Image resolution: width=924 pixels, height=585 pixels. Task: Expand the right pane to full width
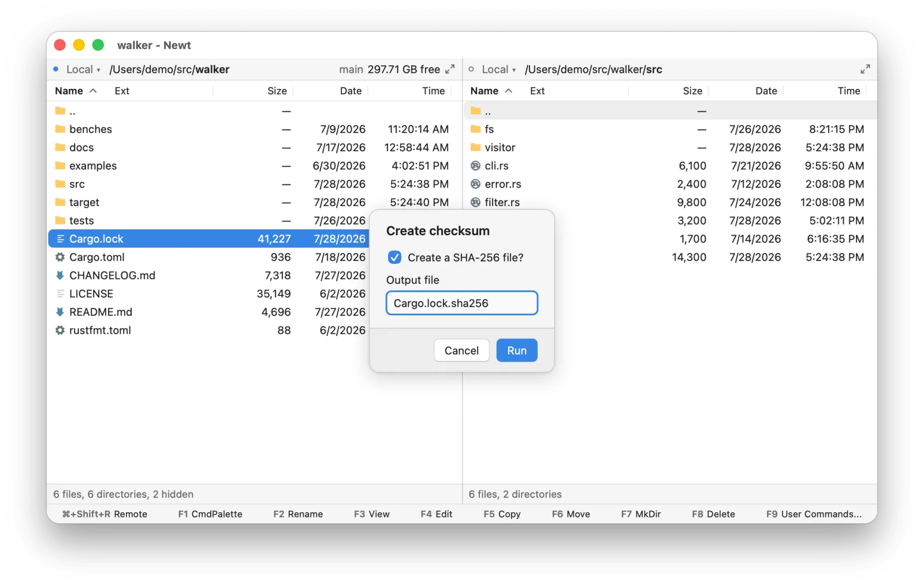(865, 69)
